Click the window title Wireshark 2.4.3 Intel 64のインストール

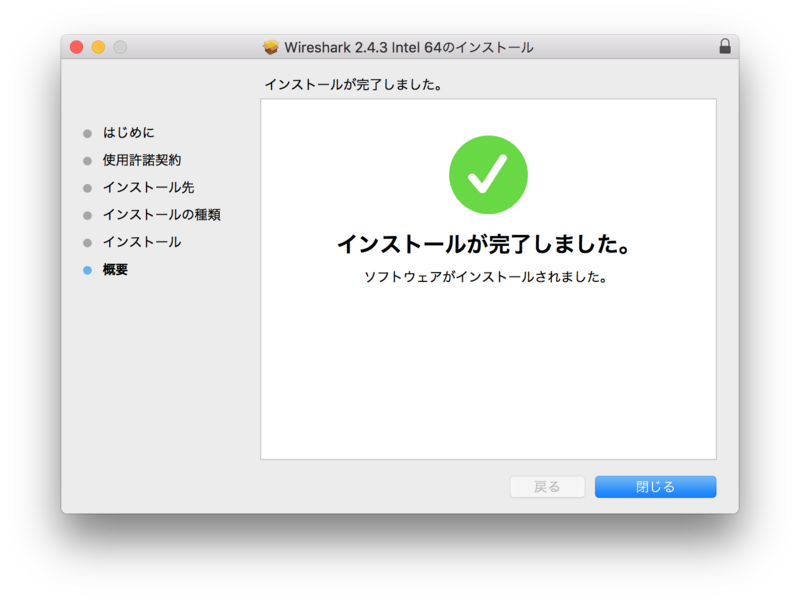pos(409,47)
